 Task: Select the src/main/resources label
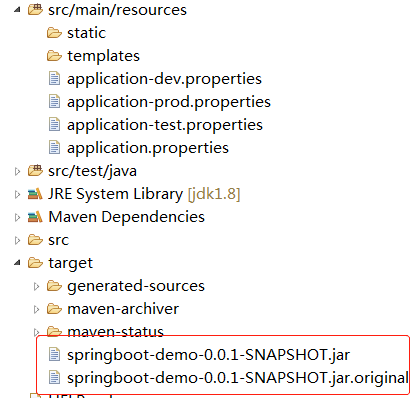pos(117,10)
